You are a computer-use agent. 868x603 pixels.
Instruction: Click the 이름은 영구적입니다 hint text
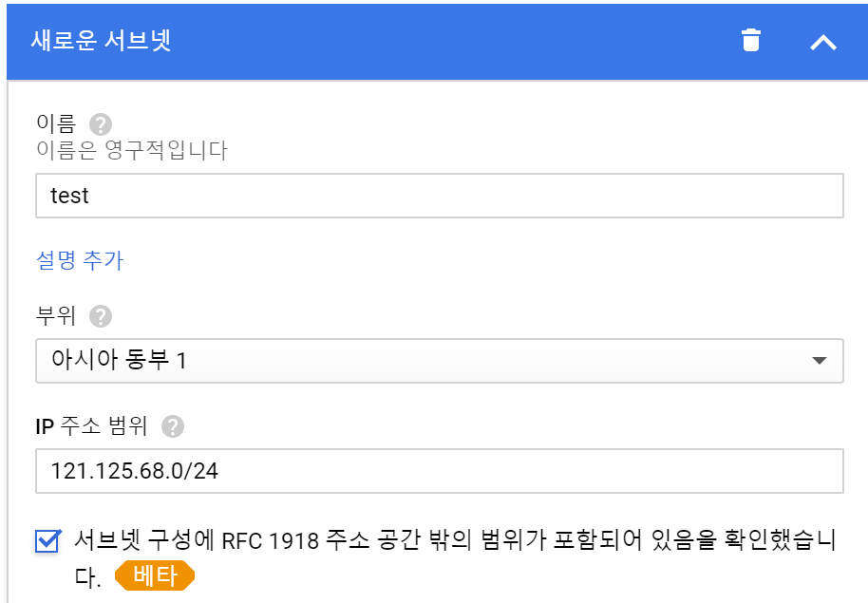tap(131, 150)
